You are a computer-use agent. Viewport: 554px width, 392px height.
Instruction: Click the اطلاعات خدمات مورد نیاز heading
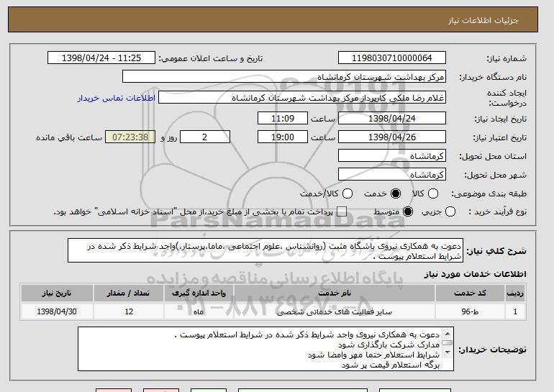click(x=475, y=274)
